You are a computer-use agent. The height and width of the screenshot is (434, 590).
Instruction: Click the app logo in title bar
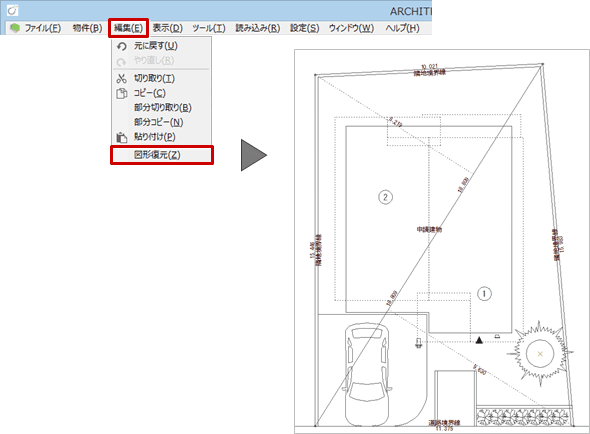12,11
